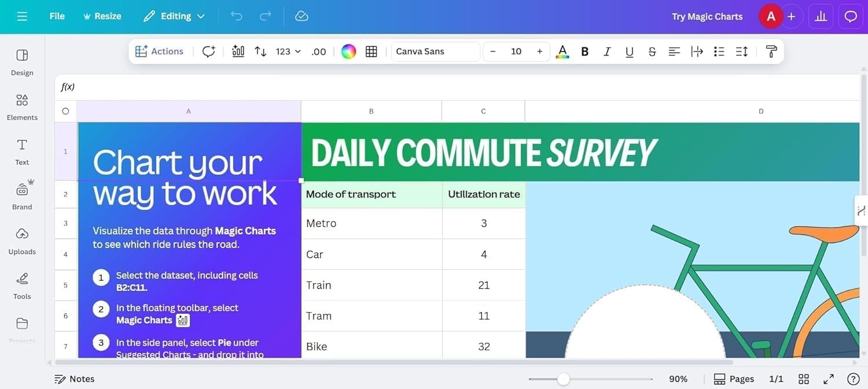Open the Elements sidebar panel

point(22,107)
